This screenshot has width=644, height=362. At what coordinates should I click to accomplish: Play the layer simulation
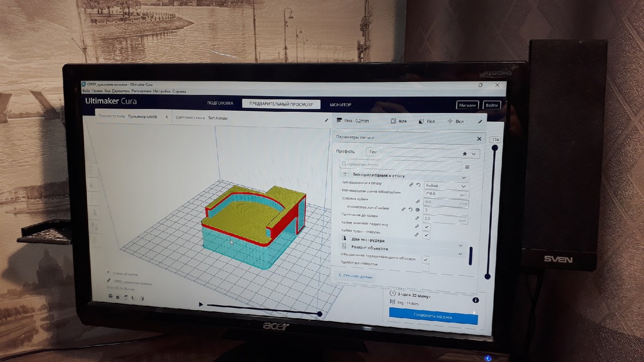[201, 304]
